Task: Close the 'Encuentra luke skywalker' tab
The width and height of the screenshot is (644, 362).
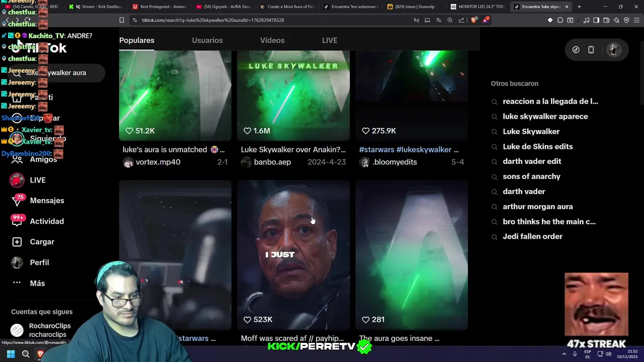Action: [x=567, y=7]
